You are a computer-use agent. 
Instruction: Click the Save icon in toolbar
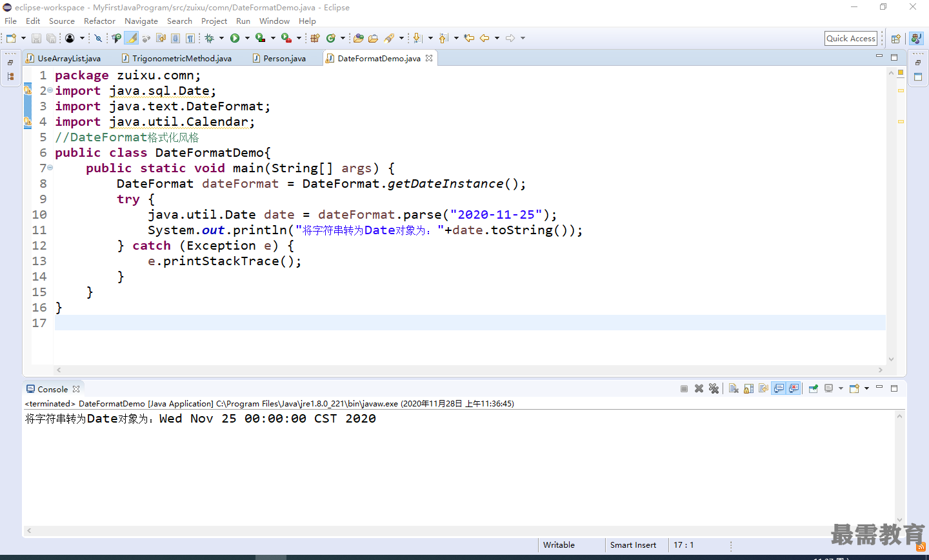(36, 38)
